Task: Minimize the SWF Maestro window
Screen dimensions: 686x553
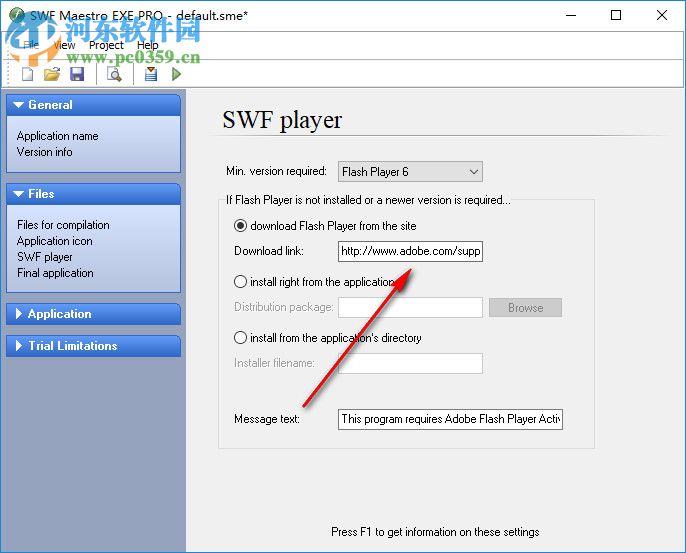Action: click(x=571, y=15)
